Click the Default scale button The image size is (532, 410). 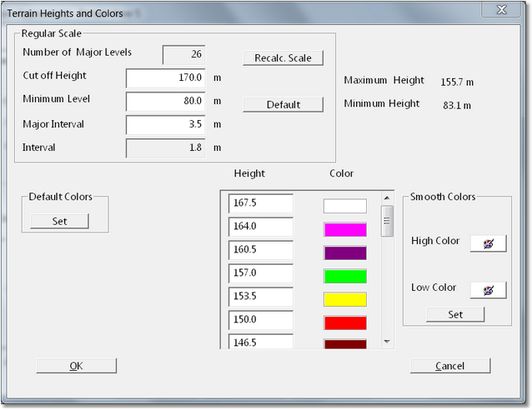(x=283, y=104)
